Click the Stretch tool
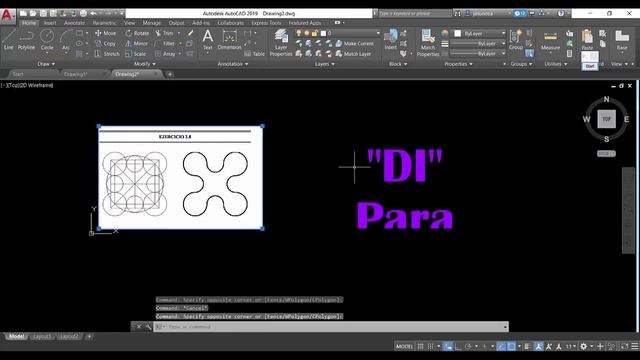 point(107,54)
